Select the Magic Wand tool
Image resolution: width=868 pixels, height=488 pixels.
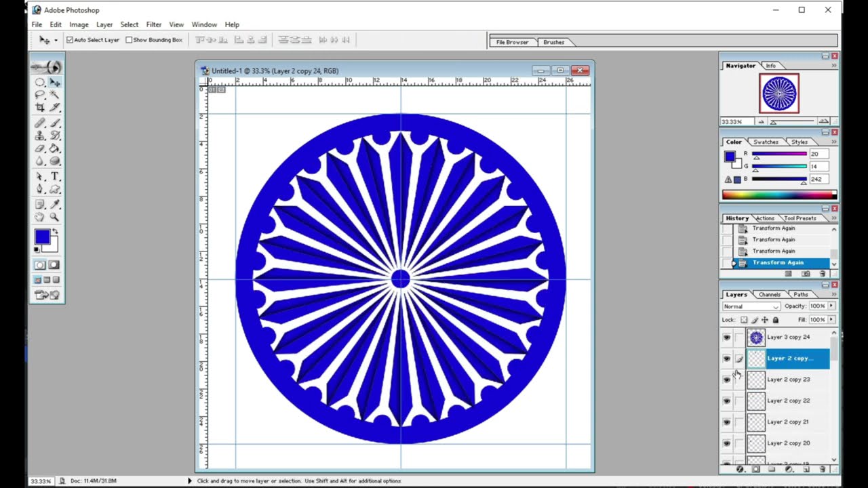pos(54,95)
